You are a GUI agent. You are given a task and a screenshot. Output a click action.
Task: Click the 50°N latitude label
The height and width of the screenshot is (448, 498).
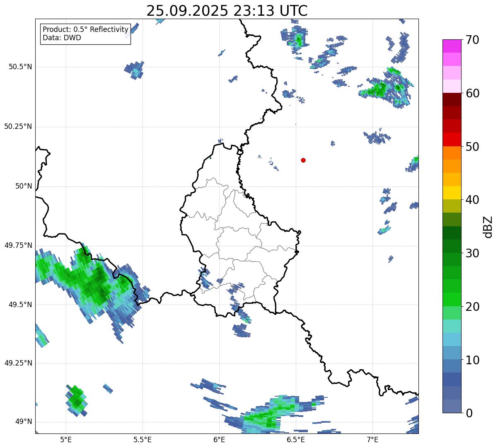pyautogui.click(x=24, y=186)
